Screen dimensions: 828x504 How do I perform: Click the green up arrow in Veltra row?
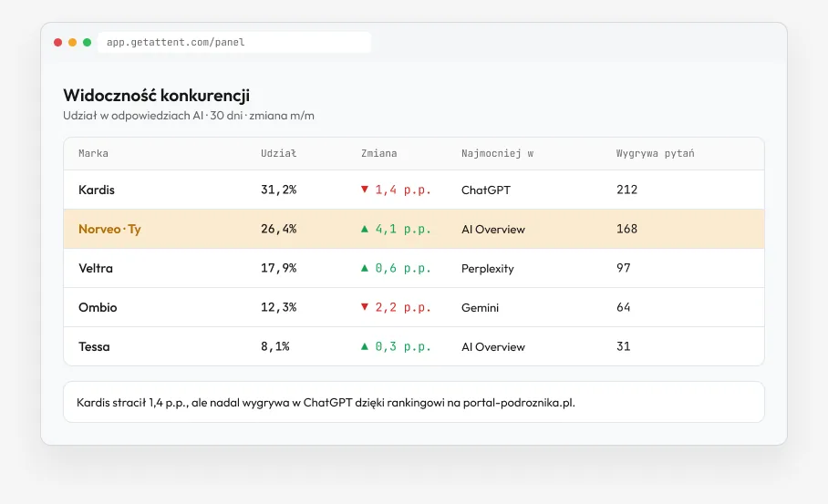pyautogui.click(x=365, y=268)
